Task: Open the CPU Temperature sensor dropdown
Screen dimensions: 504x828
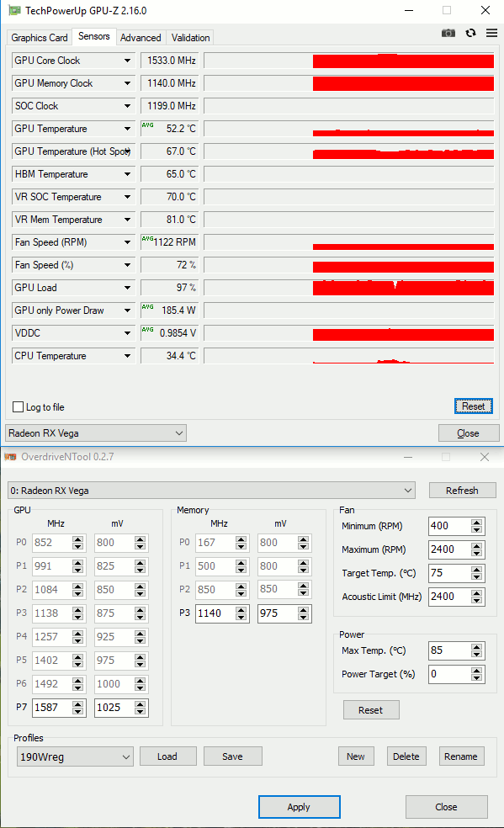Action: pos(127,356)
